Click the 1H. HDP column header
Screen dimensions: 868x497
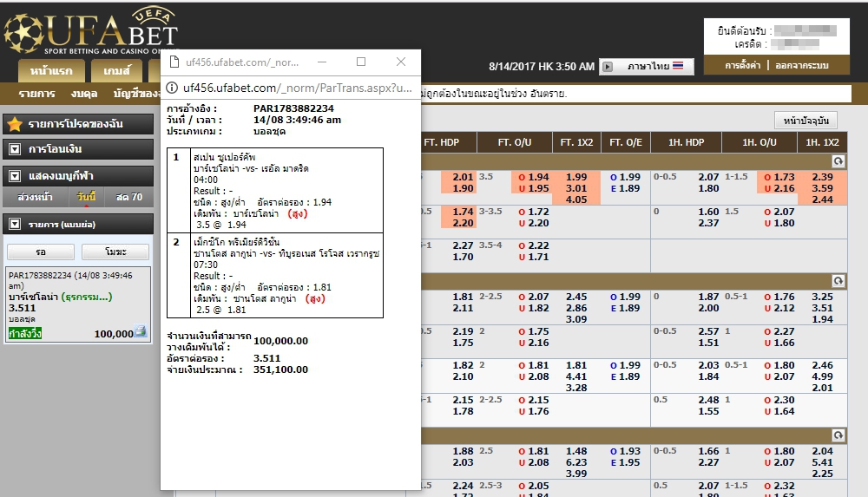686,142
